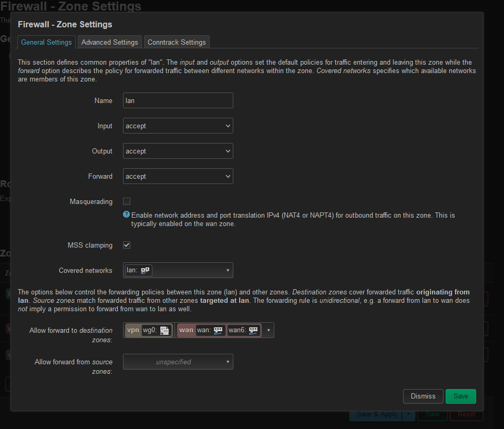Click the green Save button in dialog
The image size is (504, 429).
tap(460, 396)
